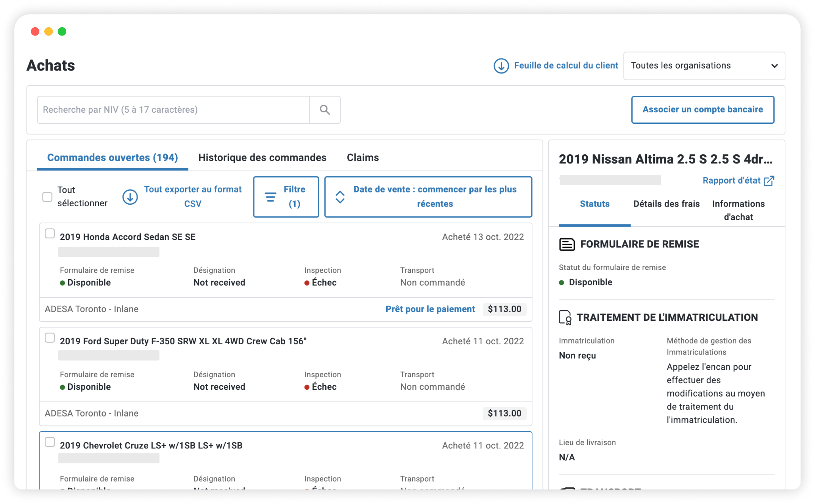Click the magnifying glass search icon
The width and height of the screenshot is (815, 504).
point(325,110)
